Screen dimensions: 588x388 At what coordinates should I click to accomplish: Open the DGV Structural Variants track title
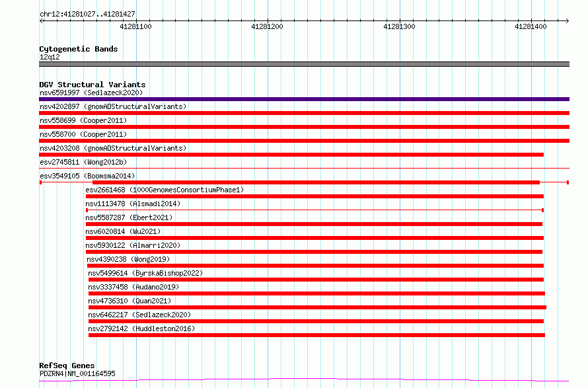click(92, 85)
